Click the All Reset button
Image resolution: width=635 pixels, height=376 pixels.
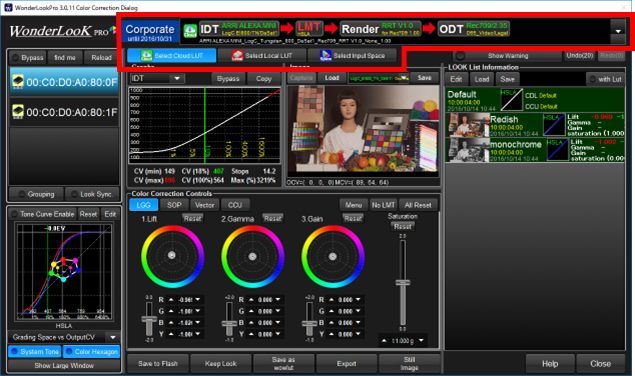coord(418,205)
